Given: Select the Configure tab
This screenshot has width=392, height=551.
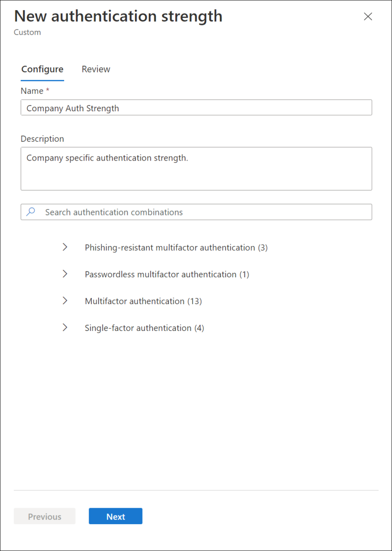Looking at the screenshot, I should 42,69.
